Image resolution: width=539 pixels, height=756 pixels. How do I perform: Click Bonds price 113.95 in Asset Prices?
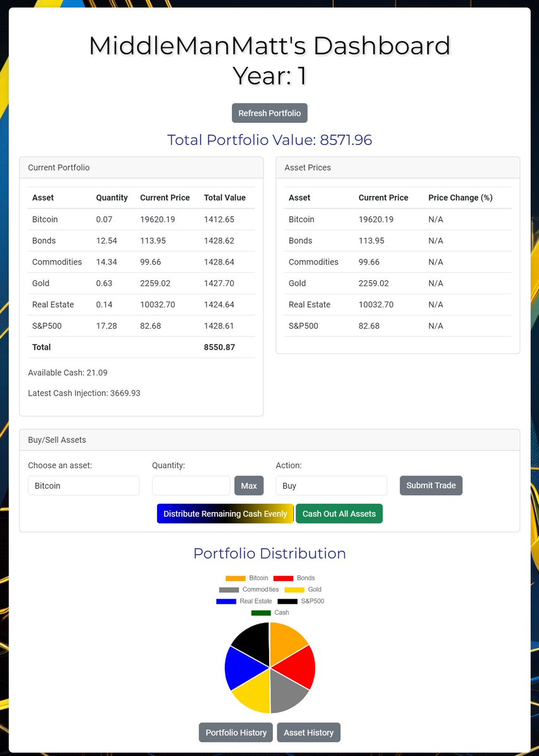click(x=369, y=241)
